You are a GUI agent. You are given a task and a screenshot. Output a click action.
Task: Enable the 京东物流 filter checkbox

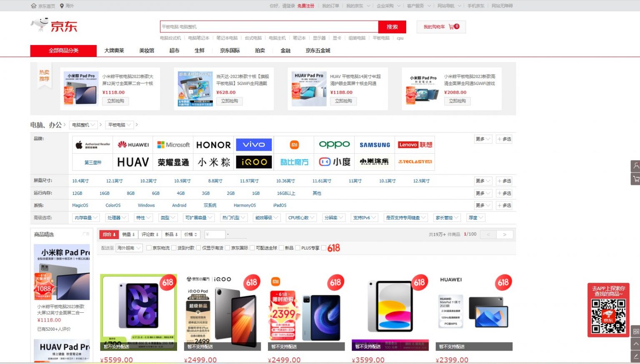149,248
